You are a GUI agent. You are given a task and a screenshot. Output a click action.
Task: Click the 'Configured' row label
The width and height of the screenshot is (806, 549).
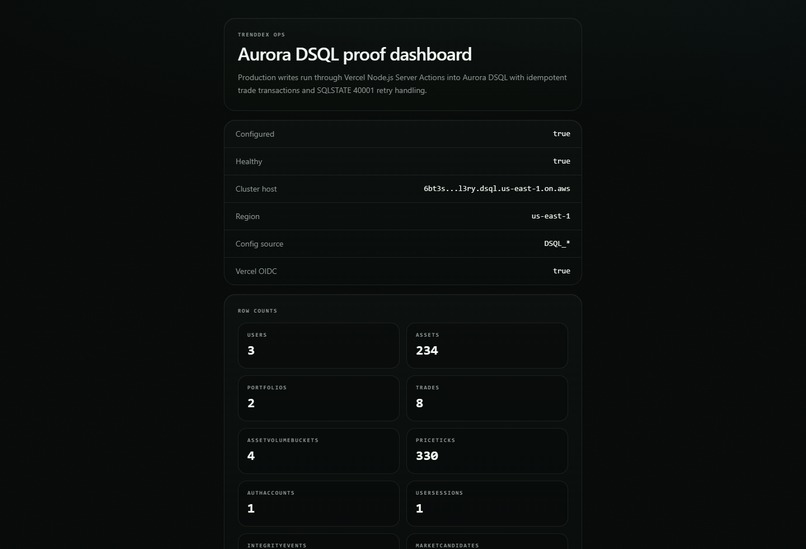click(254, 134)
